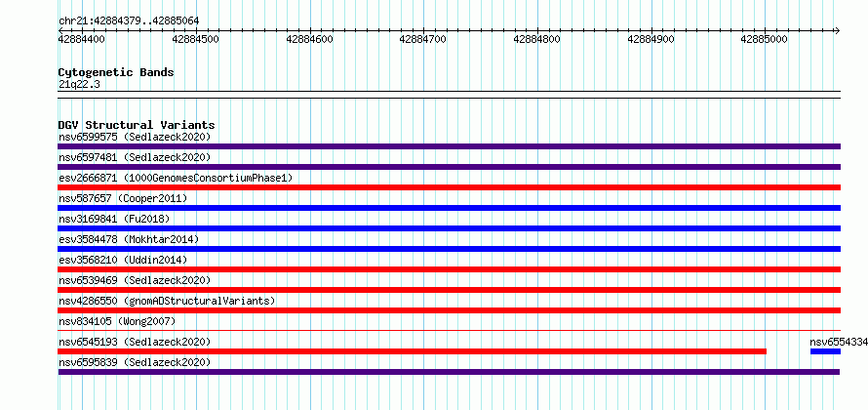Select the red bar under nsv6545193
Image resolution: width=868 pixels, height=410 pixels.
(412, 351)
